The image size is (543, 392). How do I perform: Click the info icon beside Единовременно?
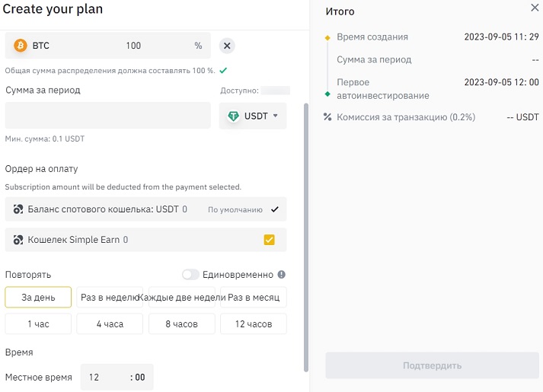pos(282,275)
